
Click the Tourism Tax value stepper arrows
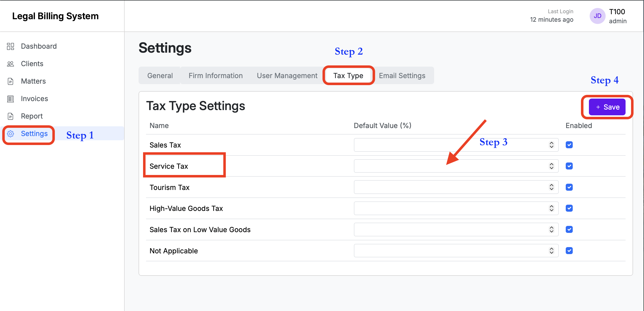pyautogui.click(x=552, y=187)
